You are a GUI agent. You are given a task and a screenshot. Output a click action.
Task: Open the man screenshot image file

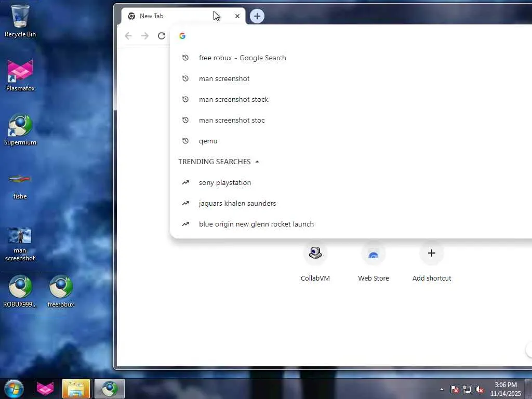(20, 244)
